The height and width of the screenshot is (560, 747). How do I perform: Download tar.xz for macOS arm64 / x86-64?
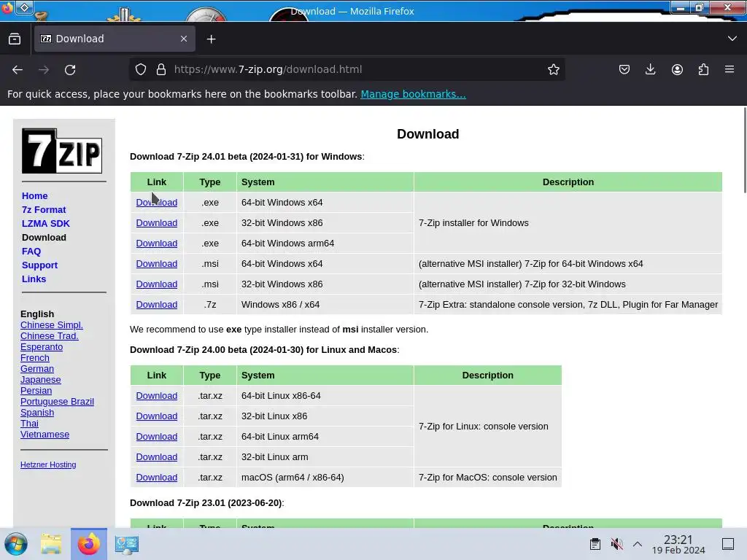pyautogui.click(x=157, y=478)
